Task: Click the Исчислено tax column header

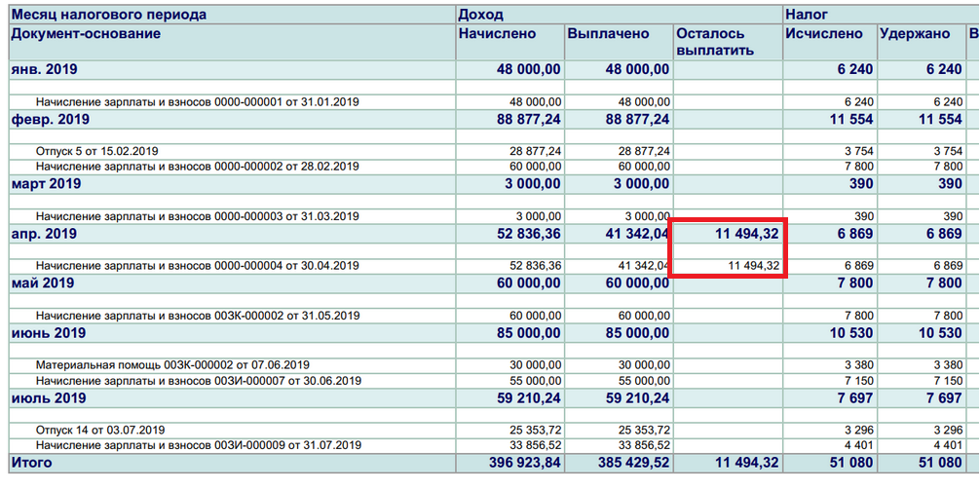Action: click(x=824, y=34)
